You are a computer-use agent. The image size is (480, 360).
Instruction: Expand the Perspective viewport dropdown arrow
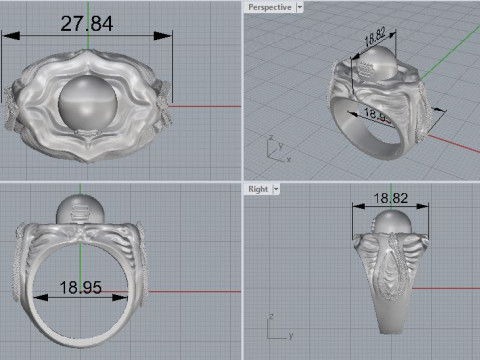299,7
